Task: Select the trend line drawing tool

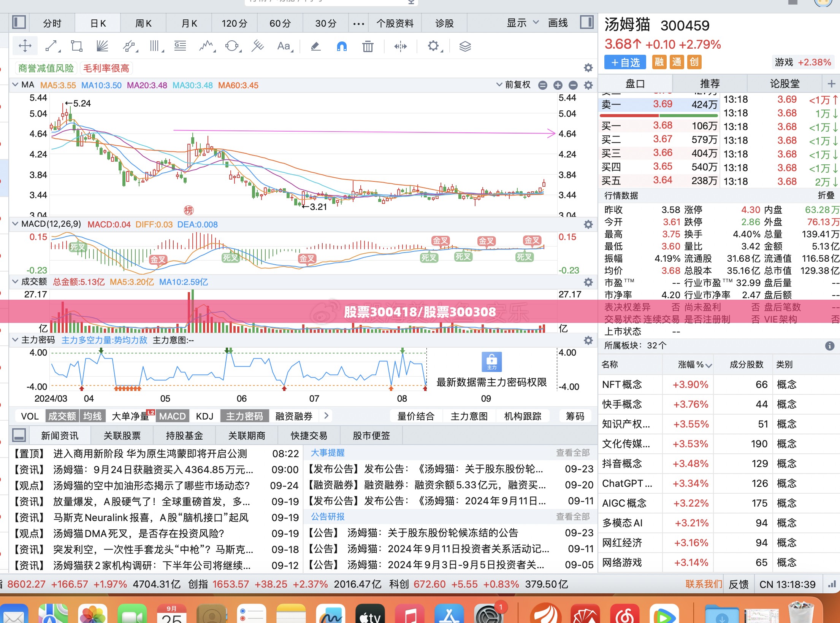Action: tap(52, 46)
